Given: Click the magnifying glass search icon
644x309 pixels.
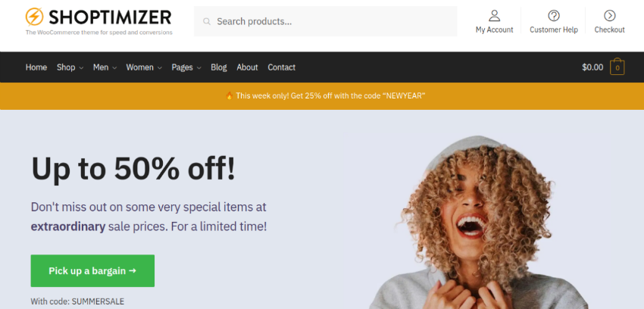Looking at the screenshot, I should tap(207, 21).
